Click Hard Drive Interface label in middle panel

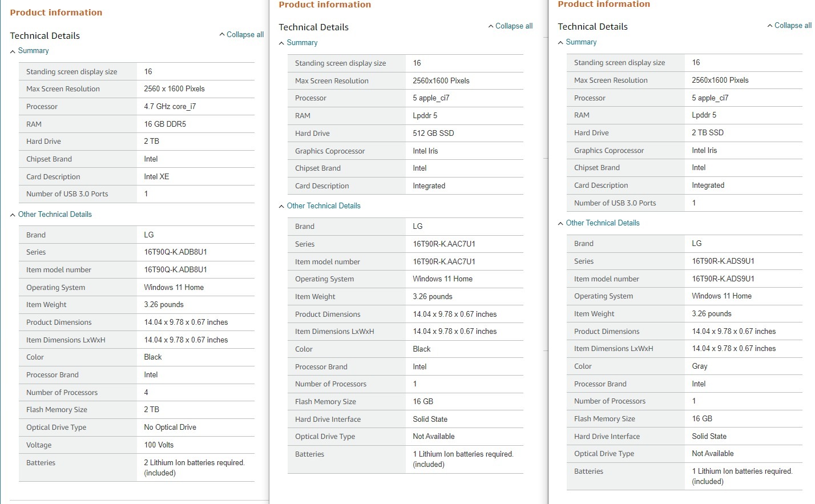point(328,420)
